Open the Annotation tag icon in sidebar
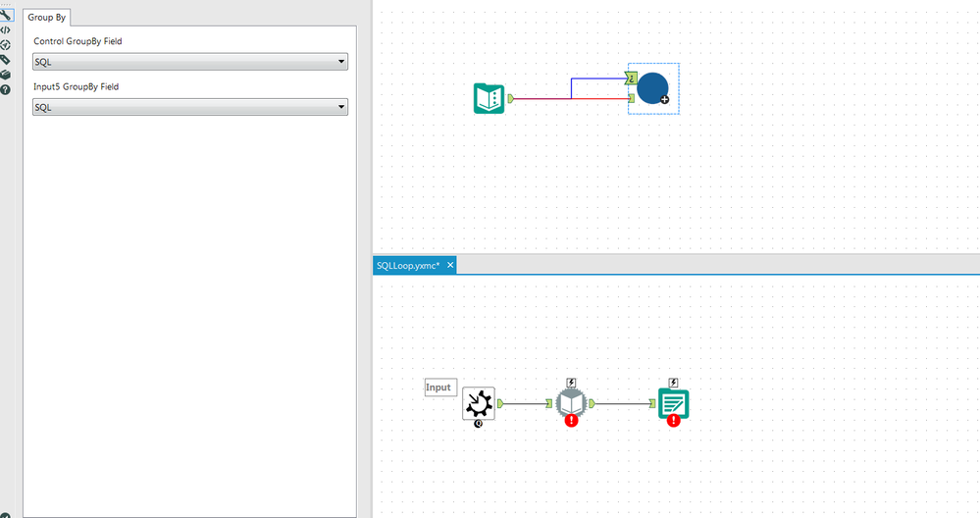This screenshot has height=518, width=980. [5, 60]
